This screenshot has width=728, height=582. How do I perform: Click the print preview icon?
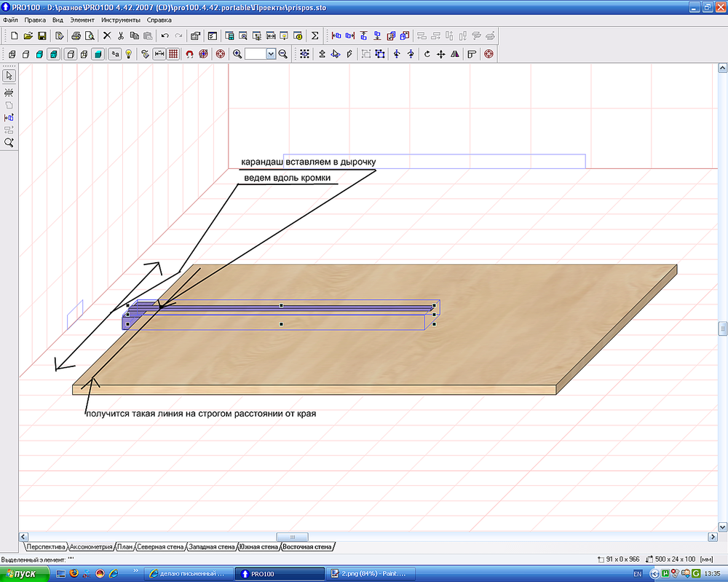pos(90,36)
